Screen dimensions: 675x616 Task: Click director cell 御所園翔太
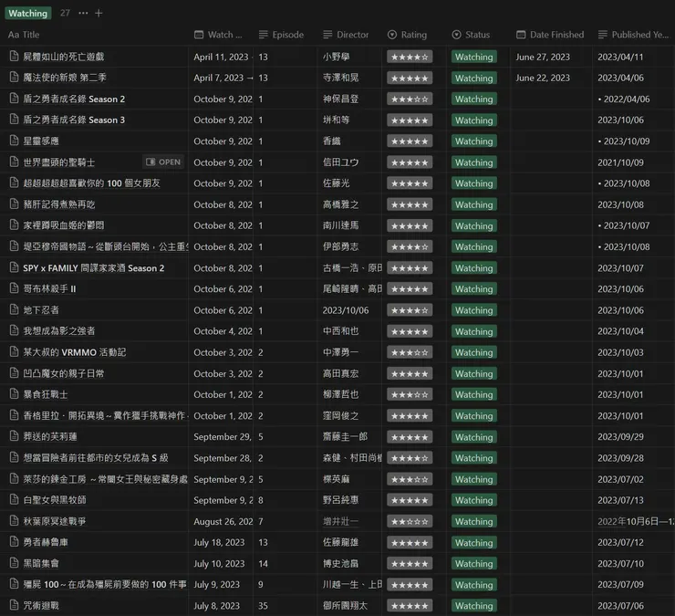[345, 605]
